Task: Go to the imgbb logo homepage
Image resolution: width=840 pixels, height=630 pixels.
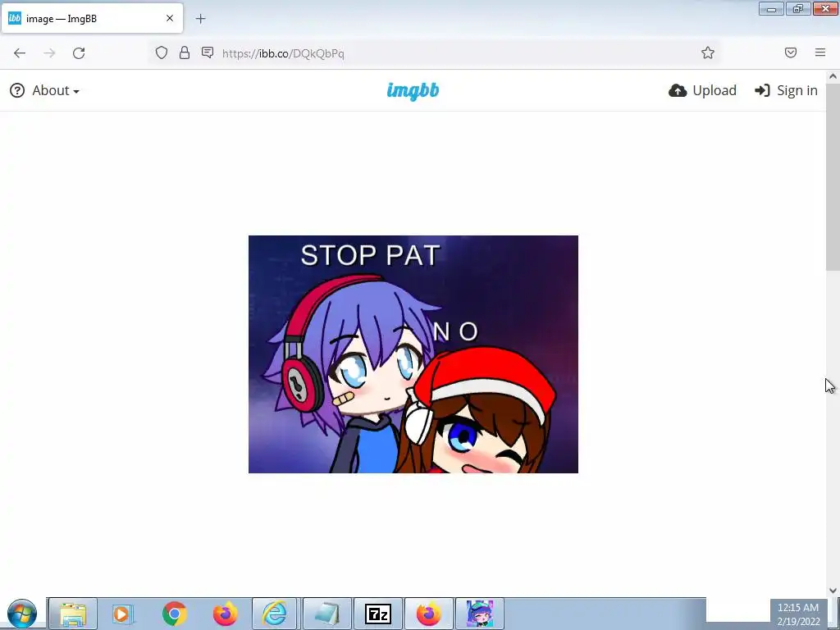Action: (x=413, y=90)
